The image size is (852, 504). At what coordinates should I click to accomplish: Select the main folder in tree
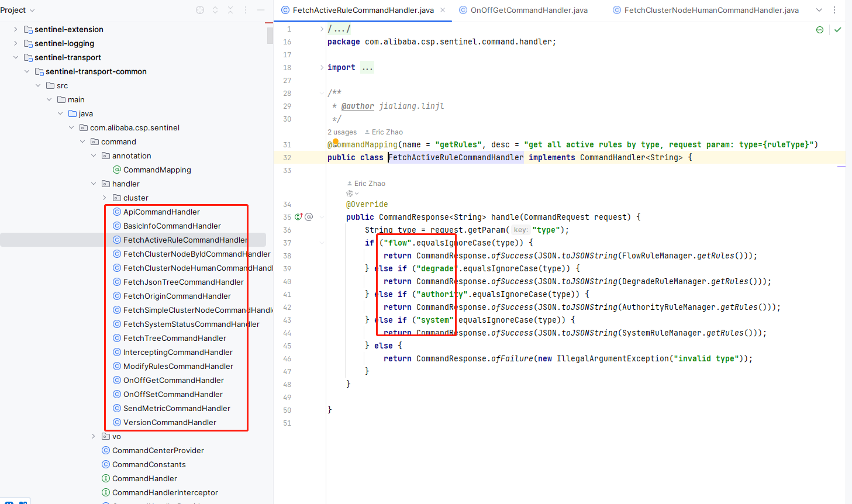76,99
